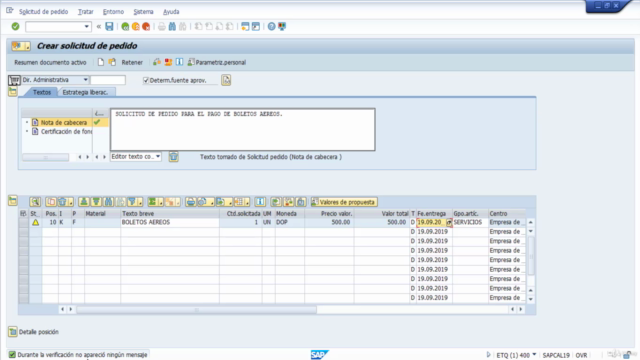Click the yellow warning status icon of item 10
Screen dimensions: 640x360
tap(36, 222)
